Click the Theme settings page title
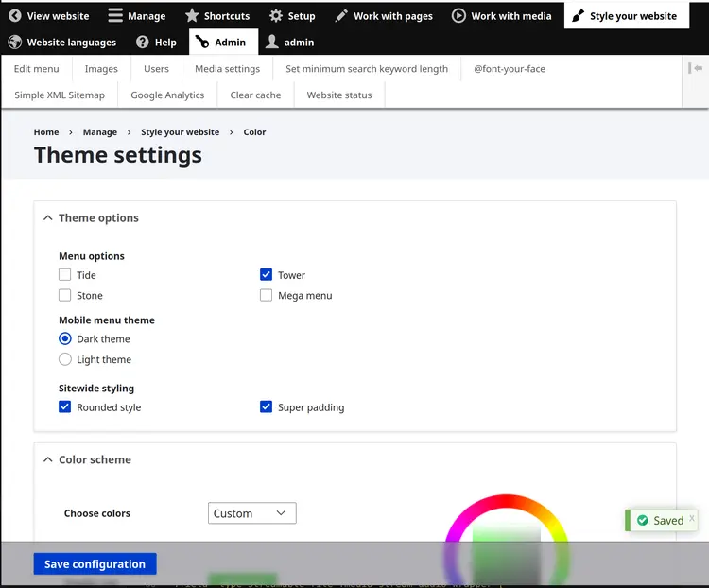Viewport: 709px width, 588px height. pos(118,155)
